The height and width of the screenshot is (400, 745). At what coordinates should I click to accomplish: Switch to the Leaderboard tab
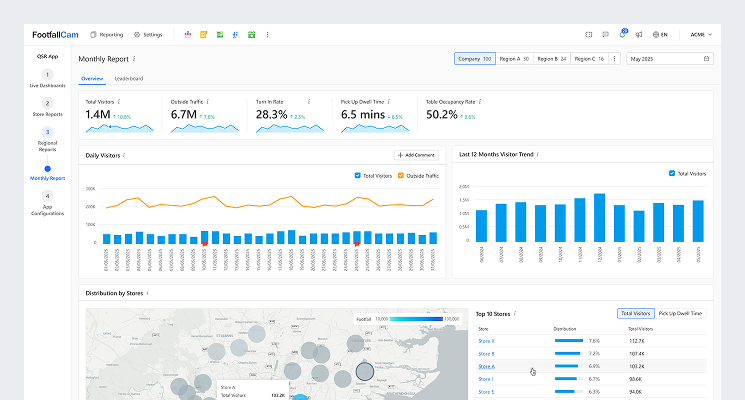[128, 78]
